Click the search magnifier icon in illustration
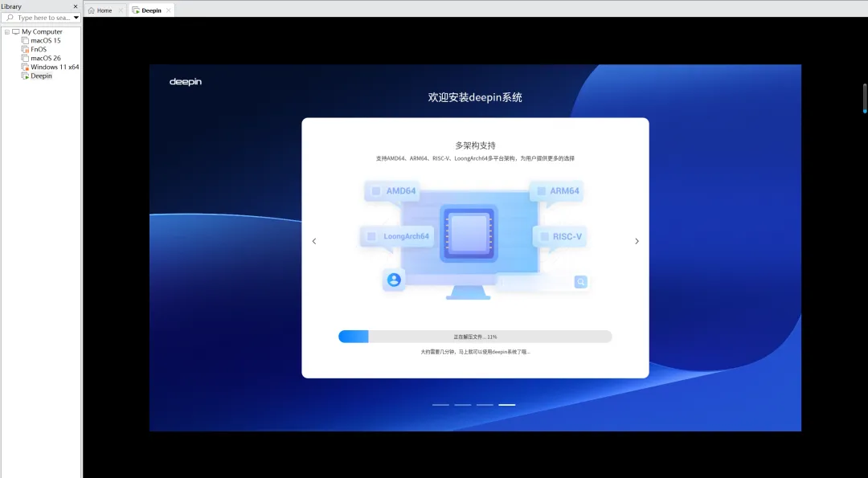Screen dimensions: 868x478 (x=581, y=282)
